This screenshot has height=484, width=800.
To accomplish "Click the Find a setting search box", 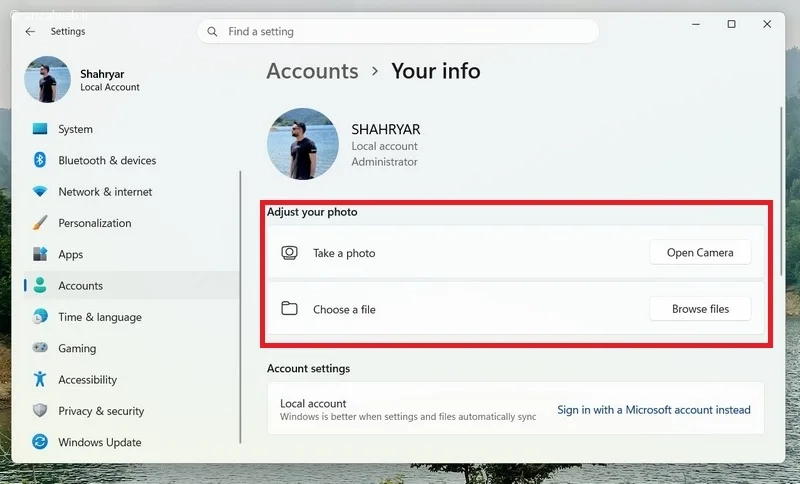I will point(398,32).
